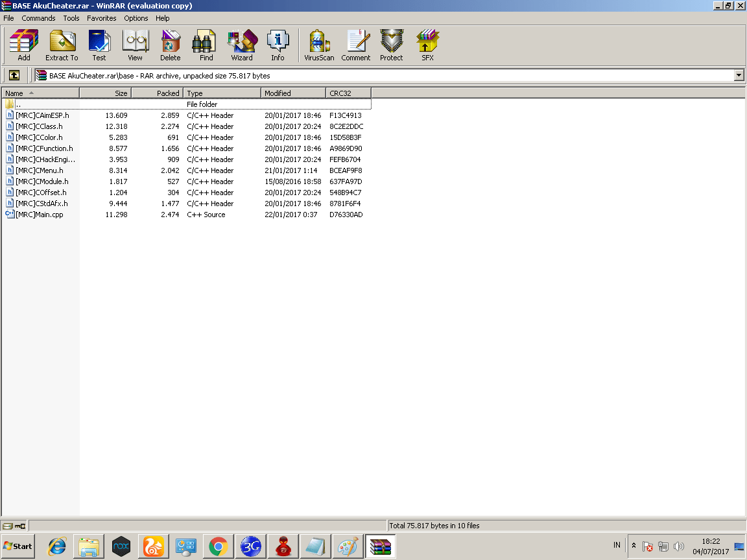
Task: Run the Test archive tool
Action: [x=99, y=45]
